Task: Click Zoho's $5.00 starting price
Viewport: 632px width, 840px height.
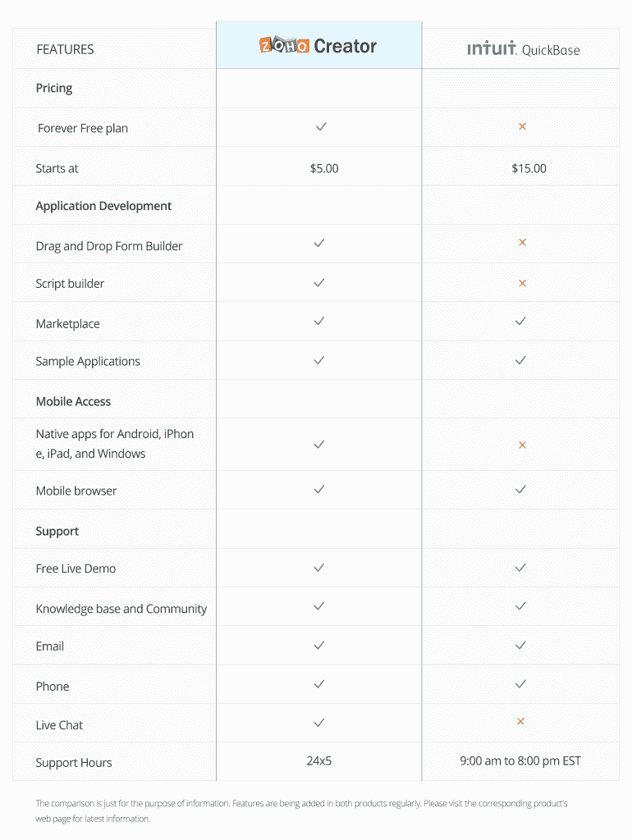Action: tap(324, 168)
